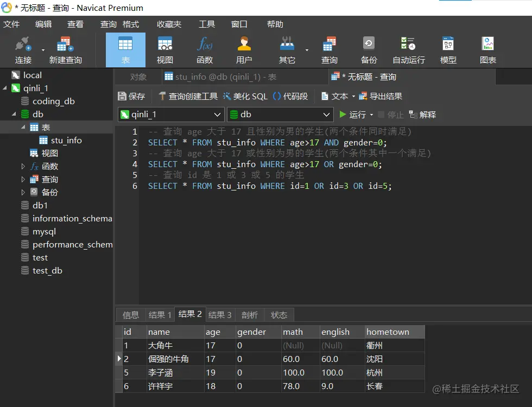Switch to the 剖析 profile tab
The image size is (532, 407).
(x=249, y=315)
